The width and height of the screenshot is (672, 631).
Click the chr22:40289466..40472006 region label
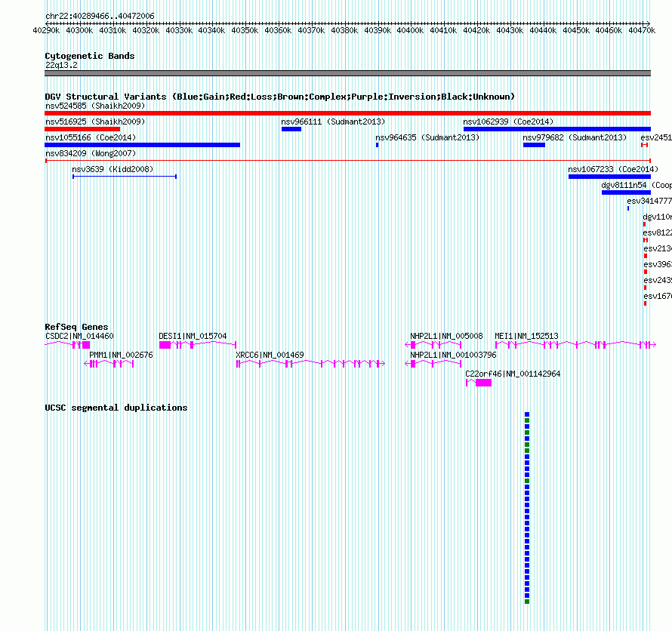(x=100, y=16)
